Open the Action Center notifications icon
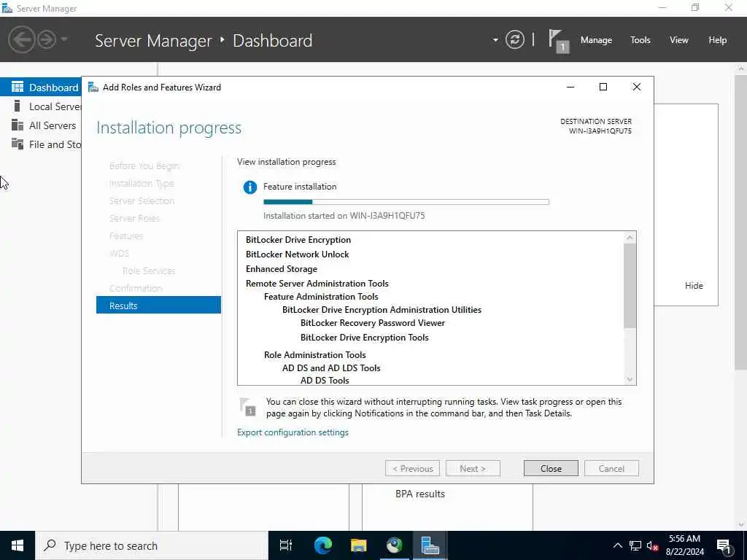 point(724,546)
